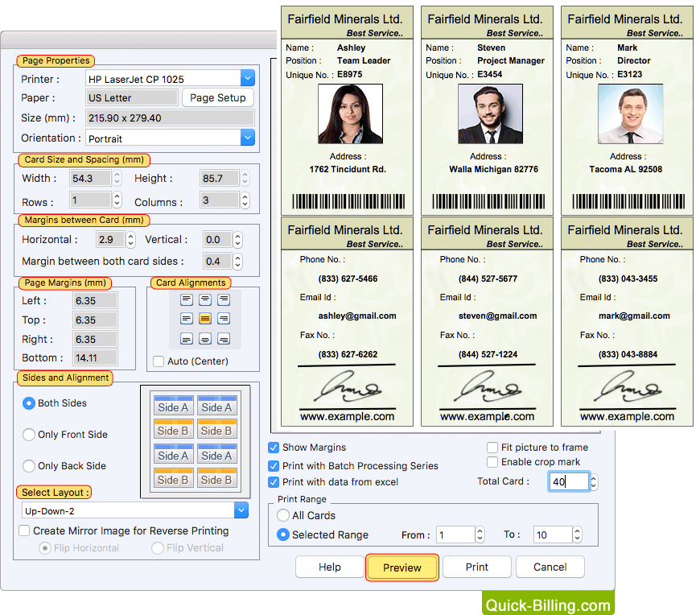The image size is (700, 615).
Task: Toggle Show Margins checkbox
Action: pos(274,448)
